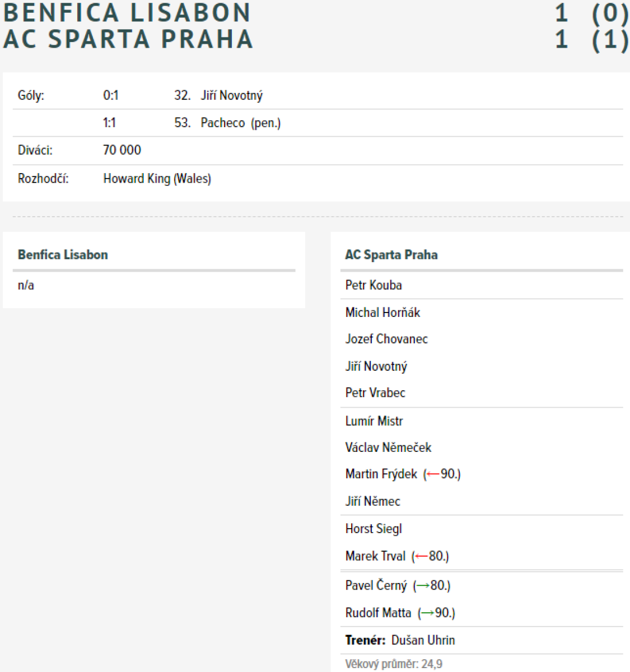
Task: Select Michal Horňák in the lineup
Action: [382, 312]
